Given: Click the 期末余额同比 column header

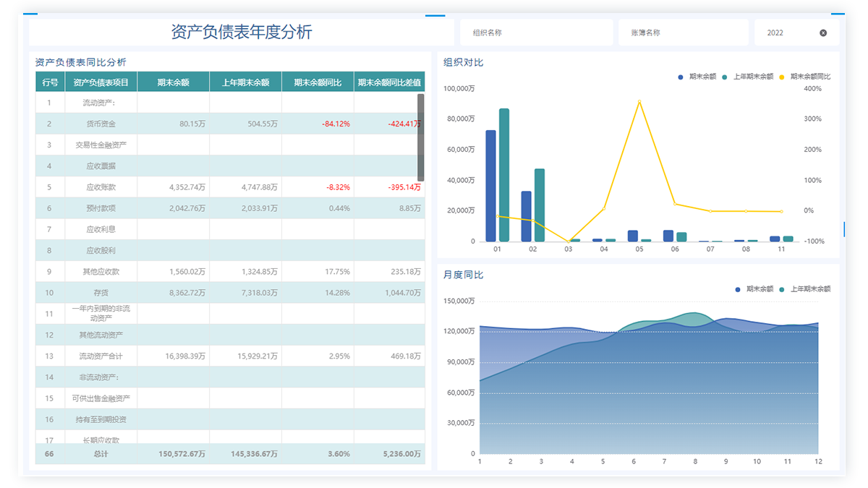Looking at the screenshot, I should [x=318, y=82].
